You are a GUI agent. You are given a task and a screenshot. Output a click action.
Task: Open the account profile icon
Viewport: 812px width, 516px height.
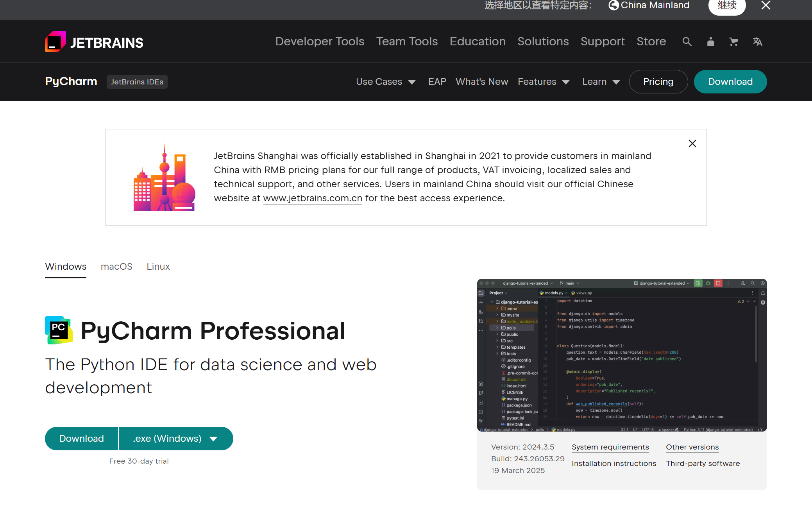[711, 41]
